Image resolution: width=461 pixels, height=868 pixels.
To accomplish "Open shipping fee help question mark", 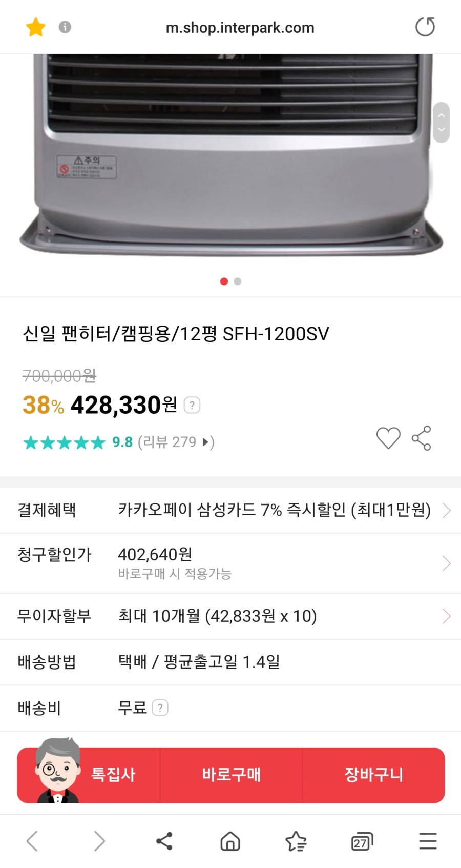I will [160, 708].
